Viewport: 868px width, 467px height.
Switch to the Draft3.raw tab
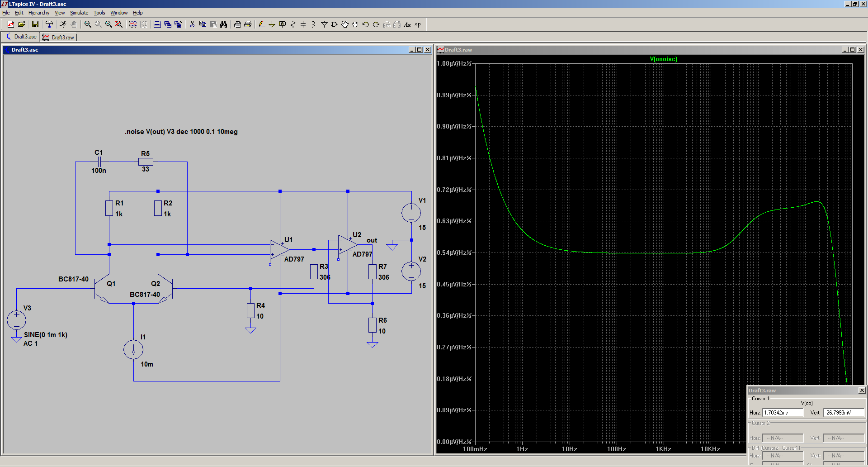[x=58, y=37]
